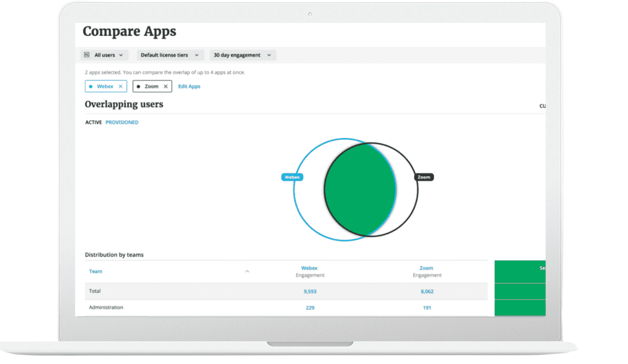
Task: Select the Administration team row label
Action: click(106, 308)
